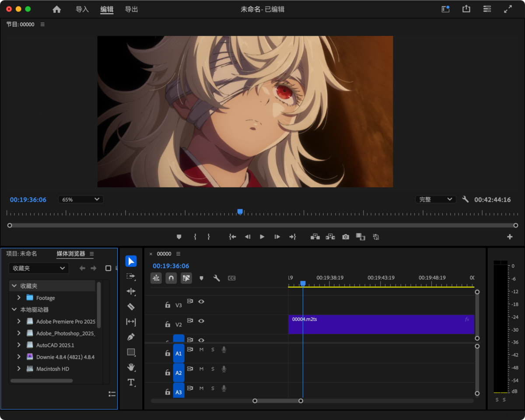Click the program monitor playhead marker
This screenshot has height=420, width=525.
240,212
